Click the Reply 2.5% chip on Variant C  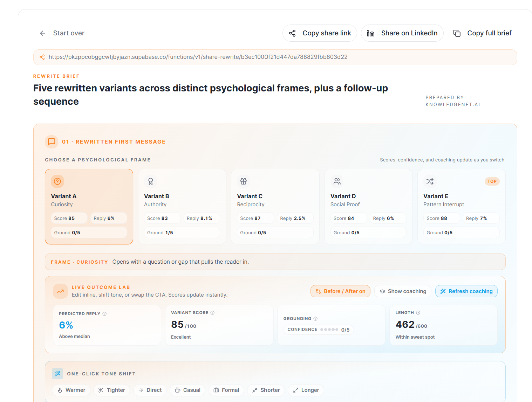point(295,218)
